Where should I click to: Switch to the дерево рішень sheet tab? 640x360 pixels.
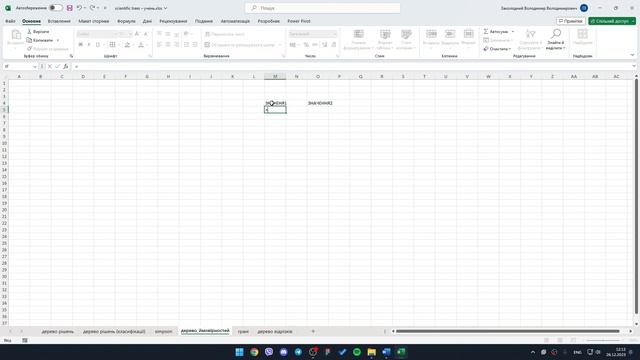coord(58,331)
